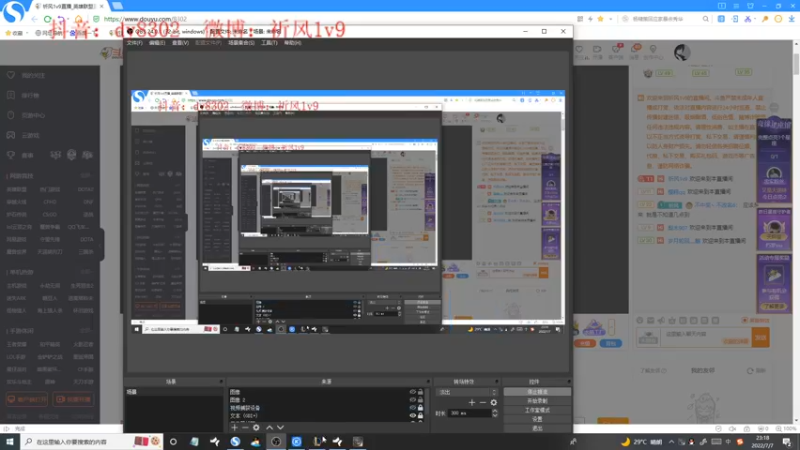Open the Windows Start menu
The height and width of the screenshot is (450, 800).
tap(10, 441)
